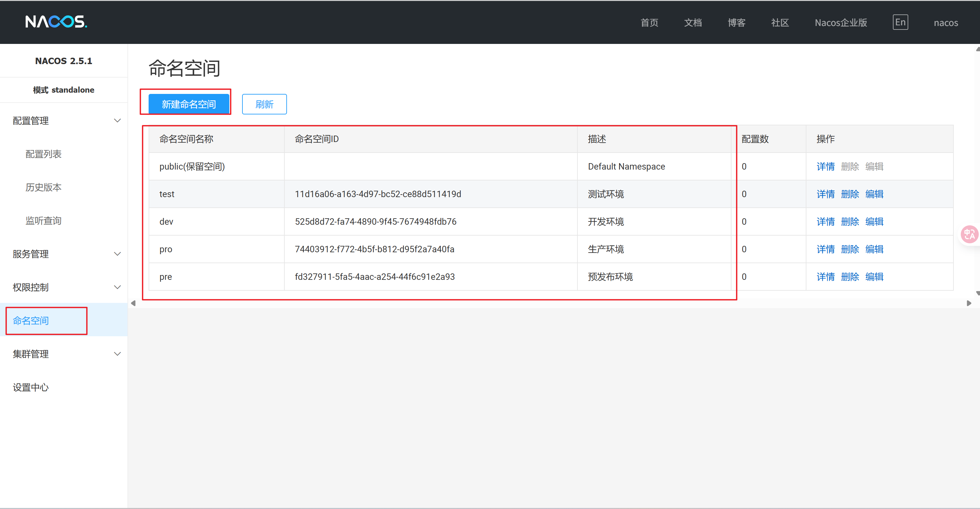The width and height of the screenshot is (980, 509).
Task: Open the 社区 top navigation link
Action: [x=780, y=22]
